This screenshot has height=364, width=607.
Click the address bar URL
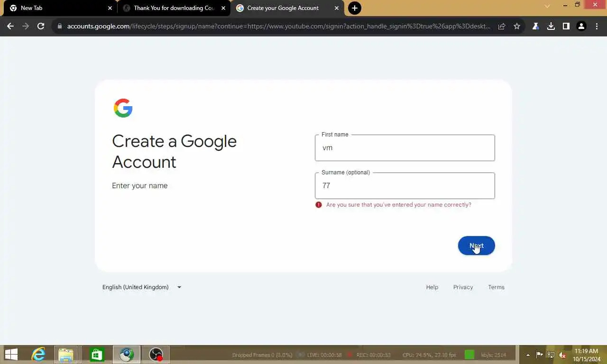(x=279, y=27)
